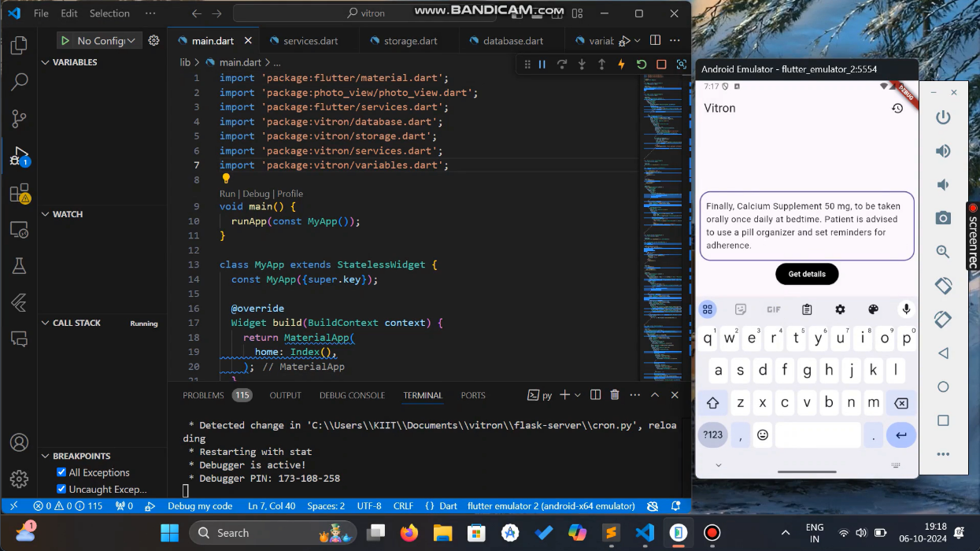Screen dimensions: 980x551
Task: Open launch.json gear icon next to config
Action: click(x=153, y=40)
